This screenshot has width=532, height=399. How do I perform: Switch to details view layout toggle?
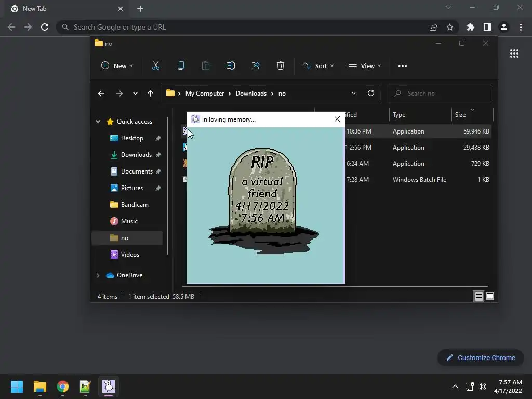pyautogui.click(x=478, y=297)
